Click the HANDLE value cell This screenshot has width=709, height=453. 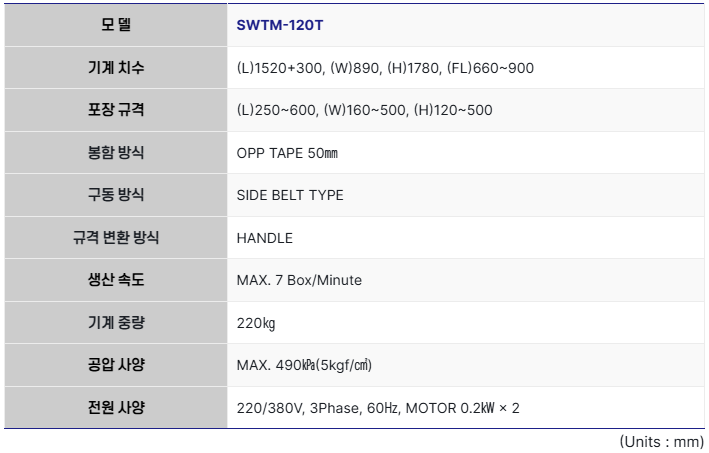(265, 238)
